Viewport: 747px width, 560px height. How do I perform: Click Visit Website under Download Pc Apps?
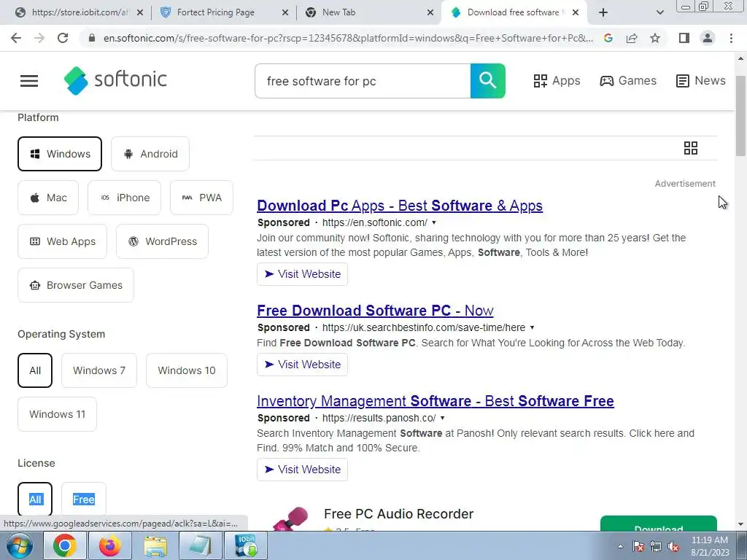pyautogui.click(x=302, y=274)
